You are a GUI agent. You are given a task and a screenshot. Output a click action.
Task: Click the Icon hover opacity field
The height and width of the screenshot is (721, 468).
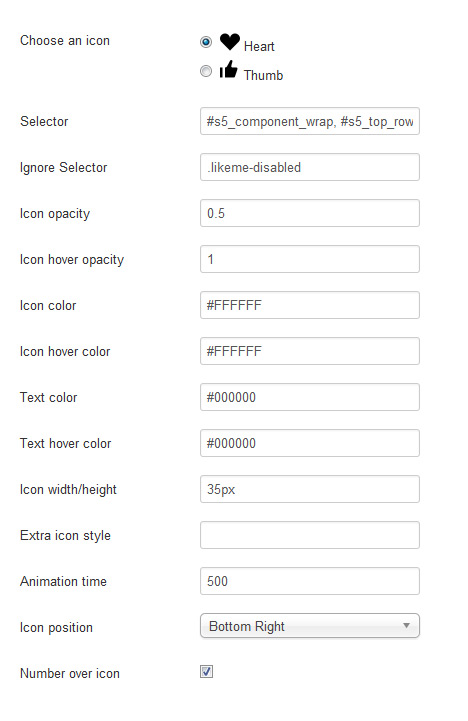[x=310, y=259]
